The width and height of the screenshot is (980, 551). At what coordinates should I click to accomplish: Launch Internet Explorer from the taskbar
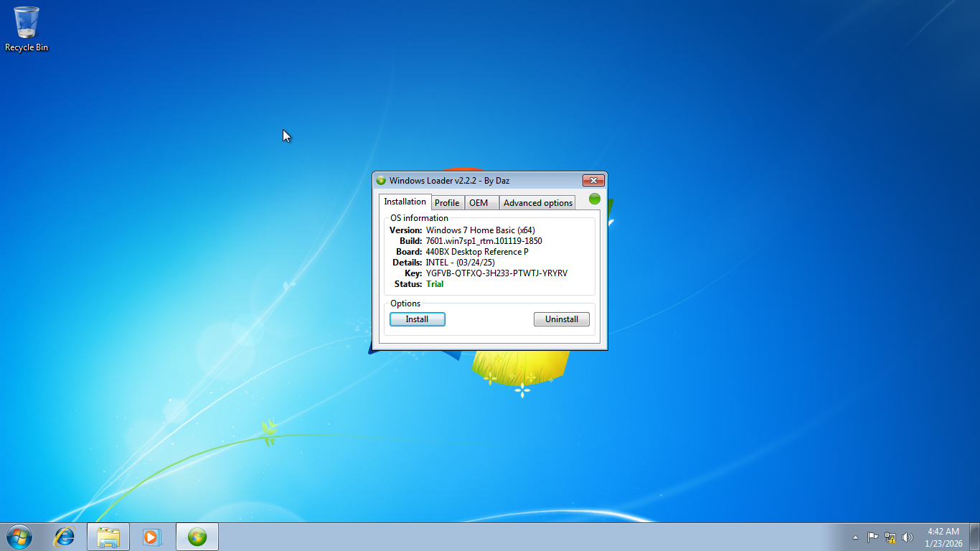[65, 537]
